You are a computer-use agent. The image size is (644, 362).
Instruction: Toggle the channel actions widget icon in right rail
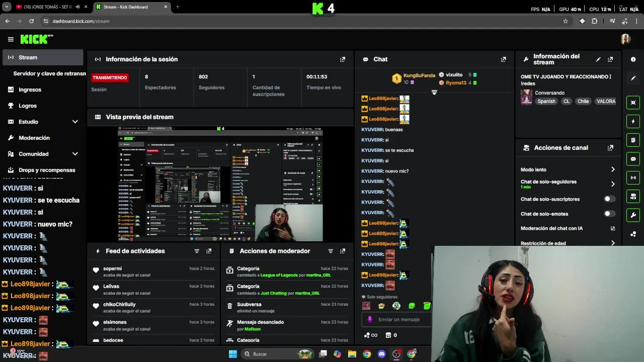point(633,196)
